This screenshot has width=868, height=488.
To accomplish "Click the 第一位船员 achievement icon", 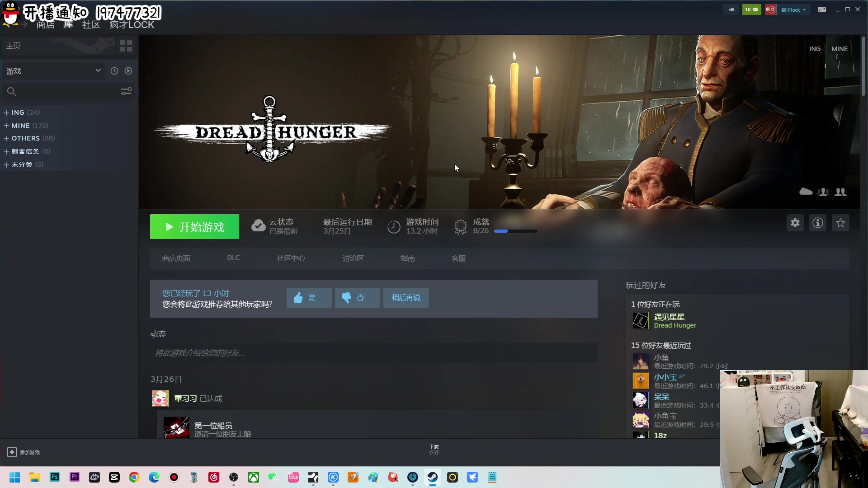I will [176, 427].
